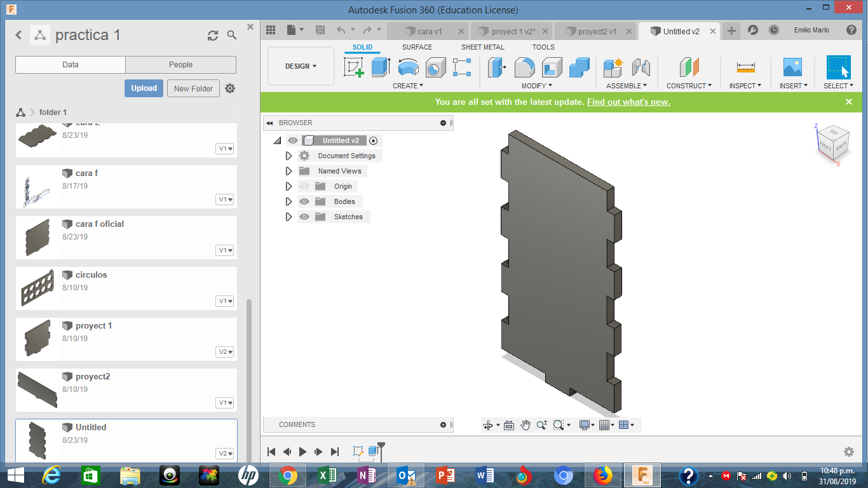
Task: Select the Extrude tool
Action: (x=380, y=67)
